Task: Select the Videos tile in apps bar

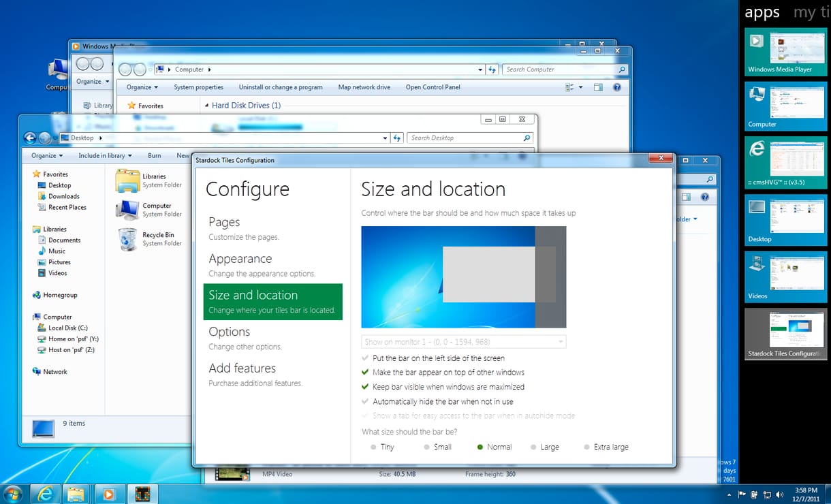Action: [x=785, y=277]
